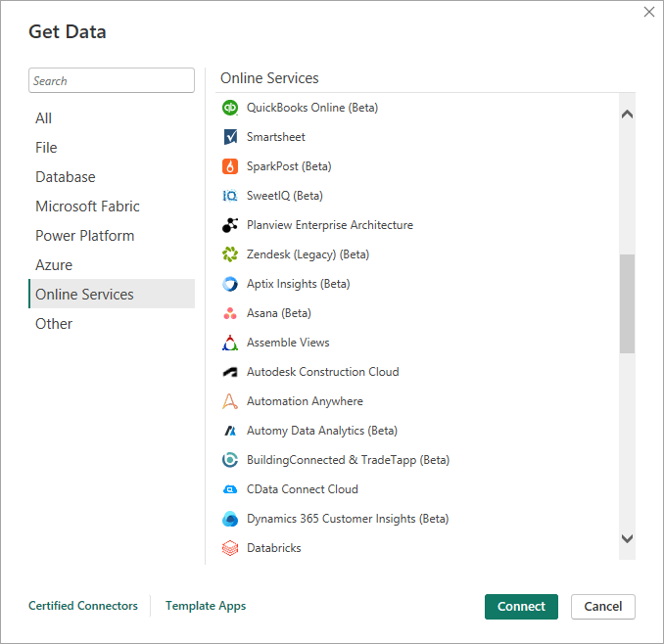
Task: Select Databricks connector name
Action: pos(274,548)
